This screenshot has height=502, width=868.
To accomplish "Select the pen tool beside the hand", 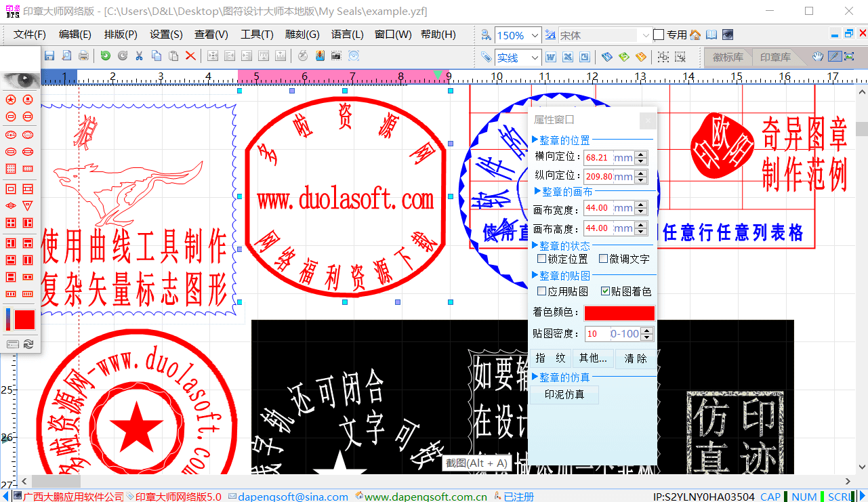I will (x=834, y=57).
